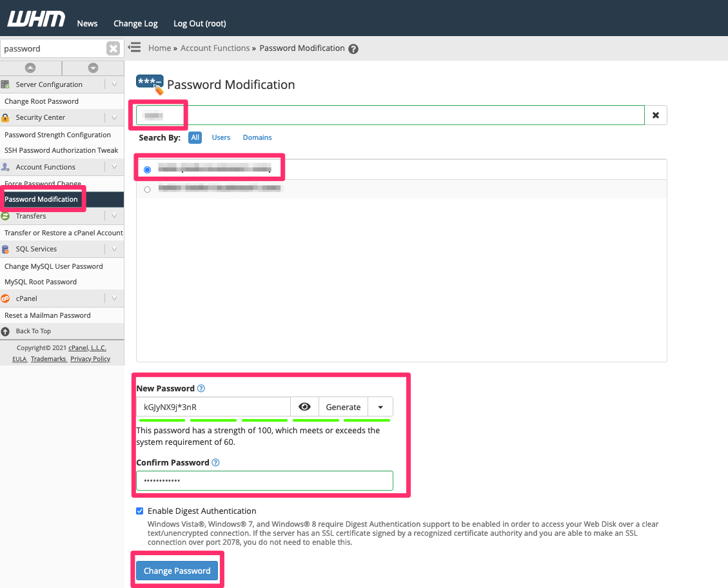
Task: Toggle the sidebar menu hamburger icon
Action: (135, 47)
